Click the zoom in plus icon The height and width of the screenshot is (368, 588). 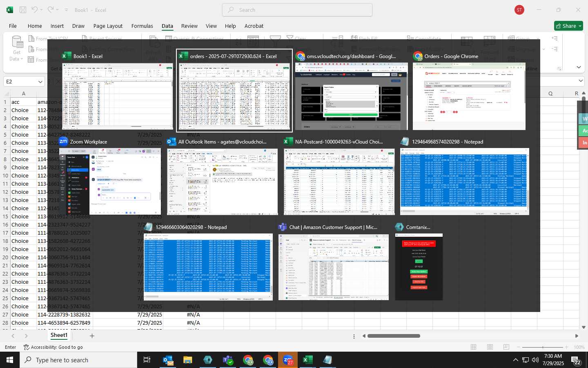click(566, 347)
